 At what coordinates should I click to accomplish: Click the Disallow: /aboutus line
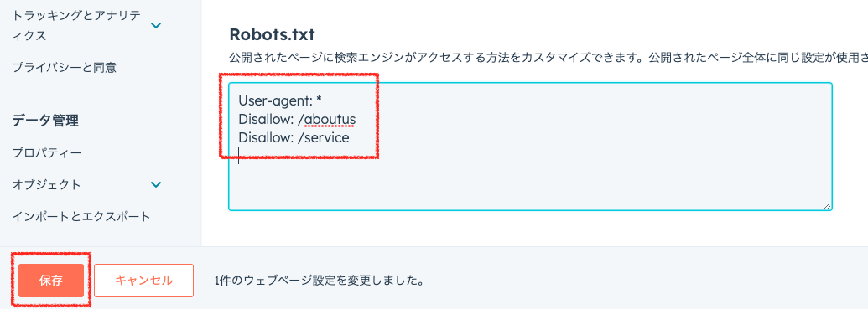coord(297,120)
